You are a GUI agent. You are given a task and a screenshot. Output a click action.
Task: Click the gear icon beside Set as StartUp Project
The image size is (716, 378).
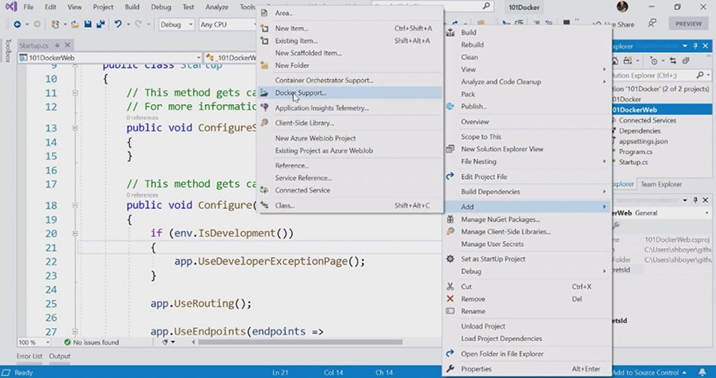(x=450, y=259)
